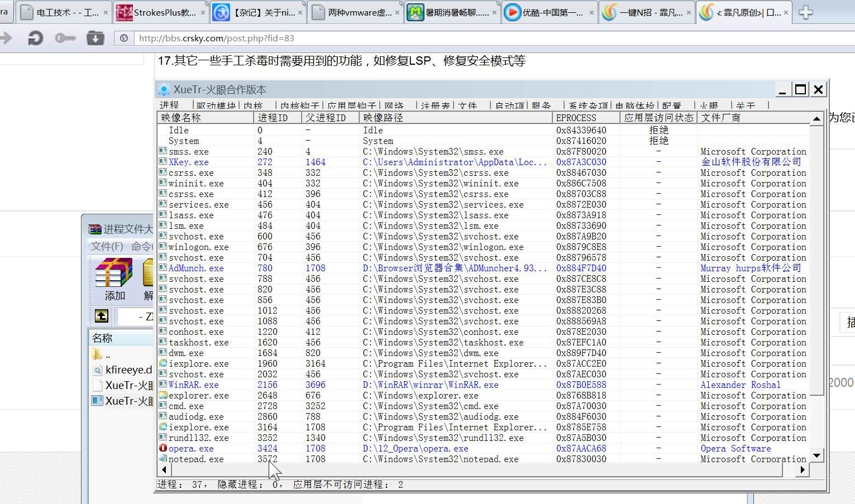This screenshot has width=855, height=504.
Task: Open the 内核钩子 tab in XueTr
Action: click(299, 105)
